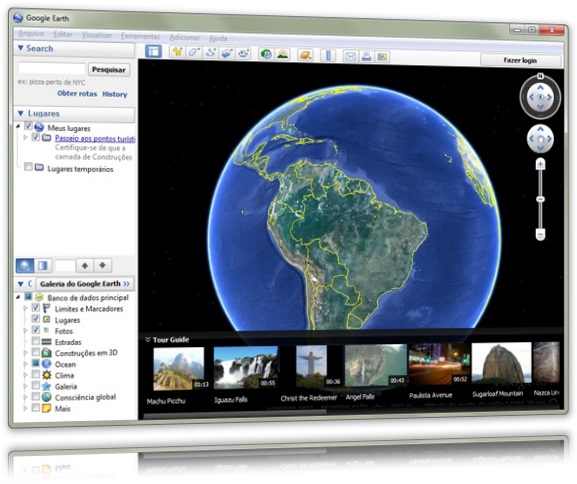Image resolution: width=577 pixels, height=484 pixels.
Task: Click the zoom-in plus button
Action: click(x=540, y=164)
